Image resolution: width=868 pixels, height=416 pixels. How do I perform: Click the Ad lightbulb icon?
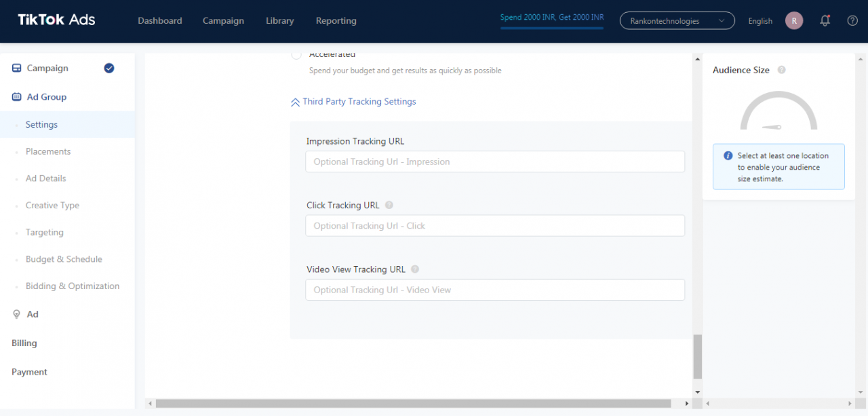(17, 314)
